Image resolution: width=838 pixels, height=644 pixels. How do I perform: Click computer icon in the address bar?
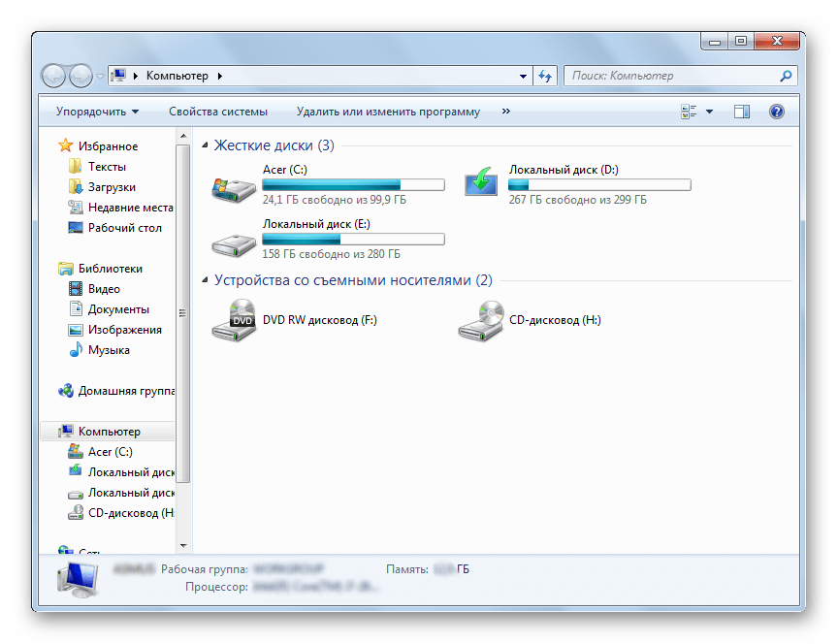119,76
